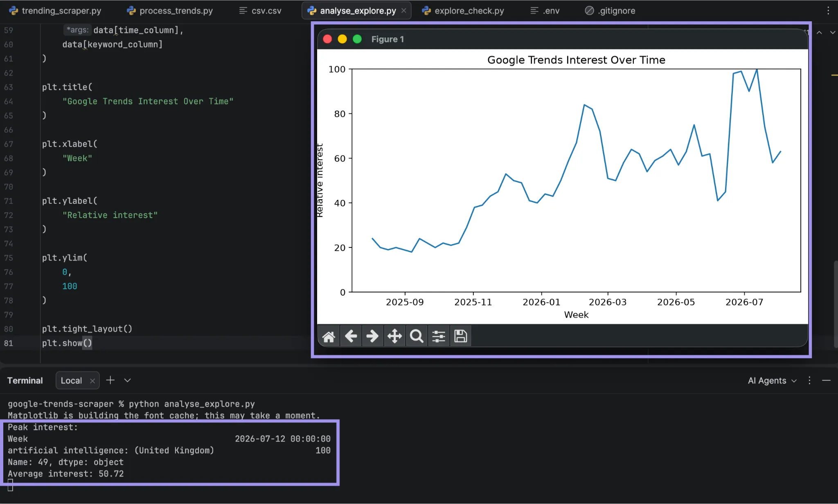Click the plot title in Figure 1

(576, 60)
